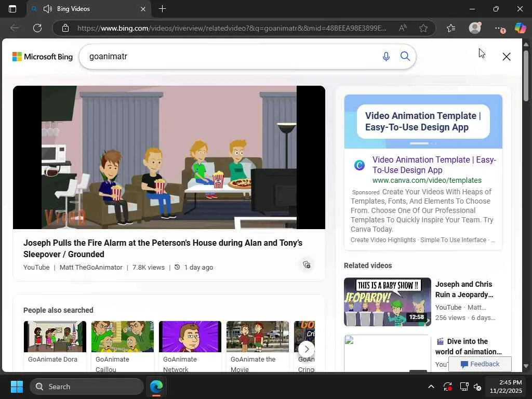Play the Joseph Pulls the Fire Alarm video
The image size is (532, 399).
(169, 157)
